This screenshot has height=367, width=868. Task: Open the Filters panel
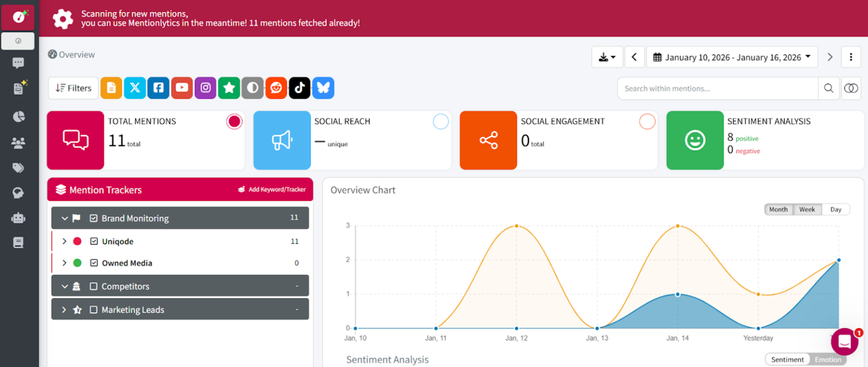coord(73,88)
